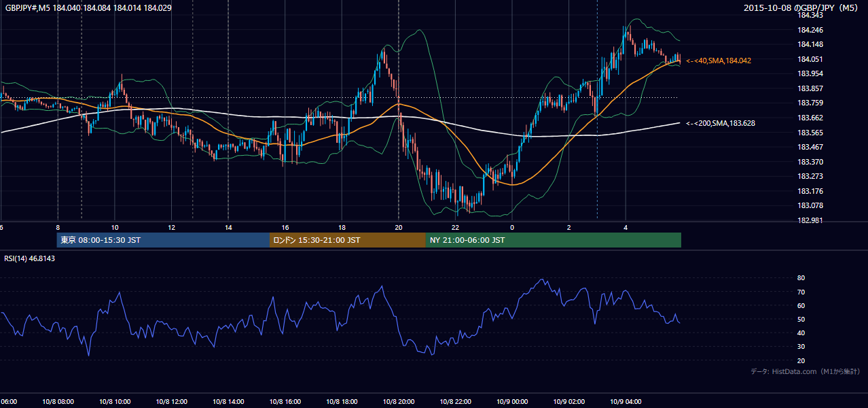This screenshot has height=408, width=868.
Task: Click RSI scale value 20 on right axis
Action: tap(801, 361)
